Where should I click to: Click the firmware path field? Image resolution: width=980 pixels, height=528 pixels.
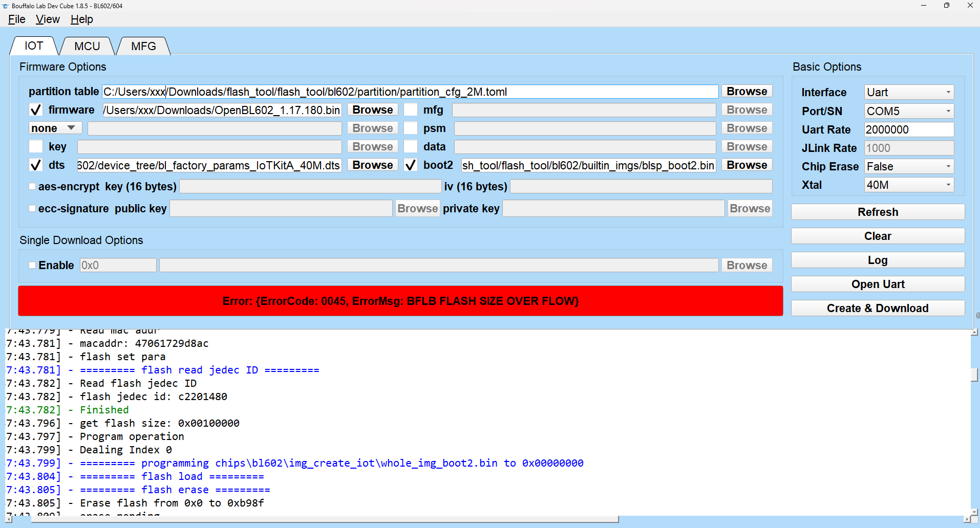click(x=222, y=110)
